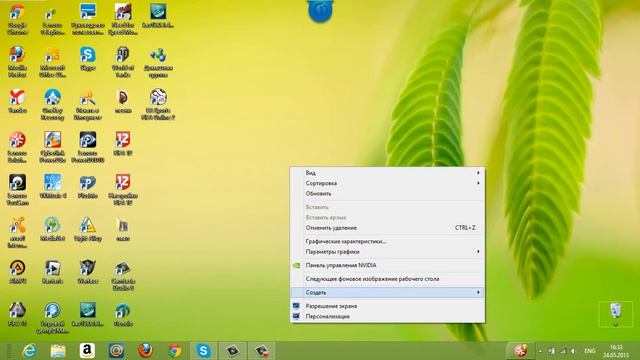Open the blue @ mail taskbar icon
This screenshot has width=640, height=360.
116,351
